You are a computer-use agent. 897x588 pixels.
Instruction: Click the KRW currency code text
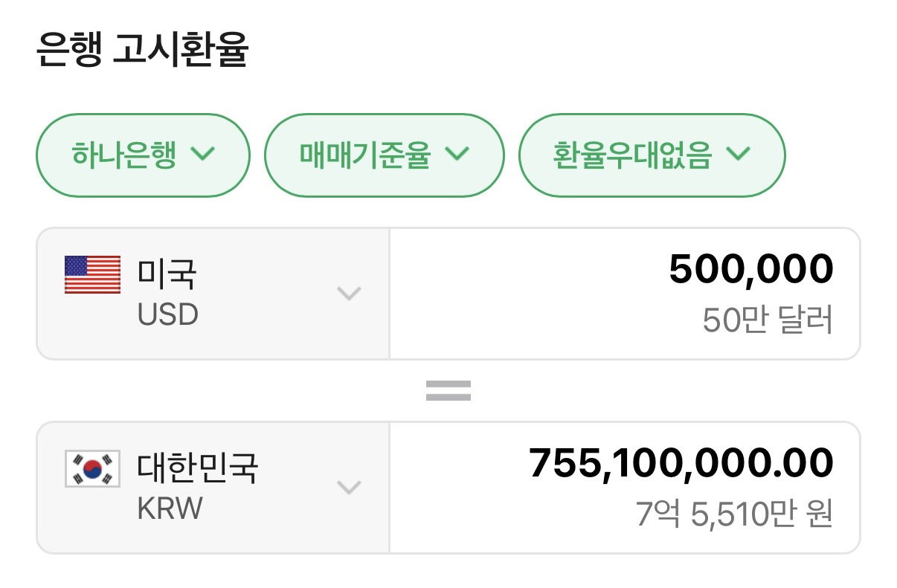tap(170, 509)
